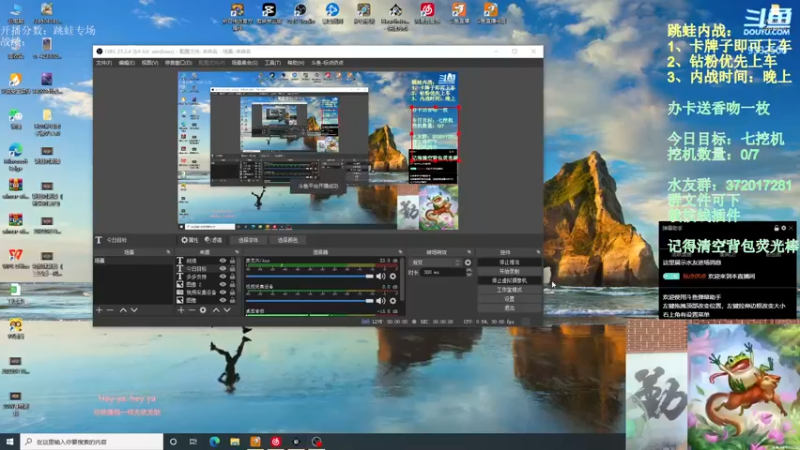
Task: Pop out the Controls dock panel
Action: tap(538, 252)
